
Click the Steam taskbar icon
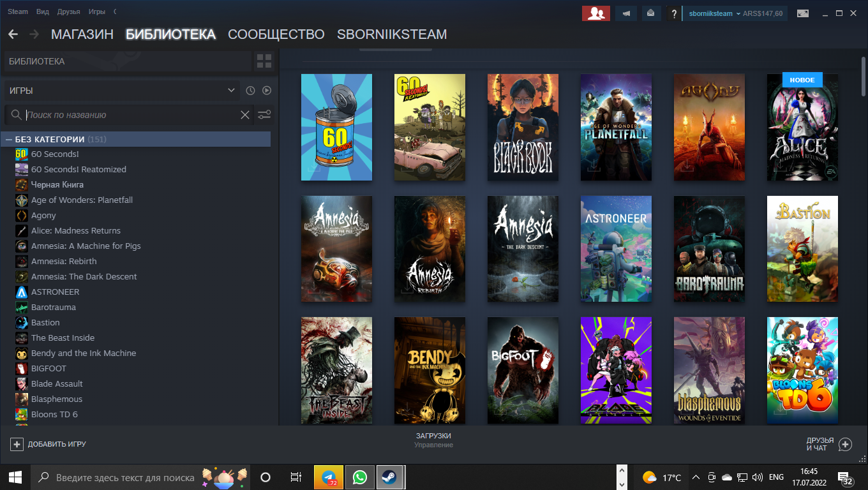tap(389, 477)
